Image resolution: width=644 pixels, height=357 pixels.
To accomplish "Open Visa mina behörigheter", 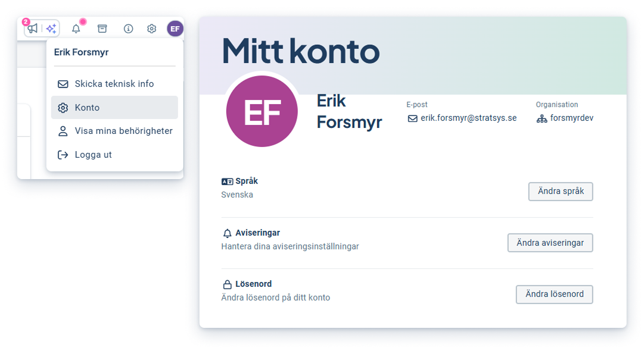I will click(114, 131).
